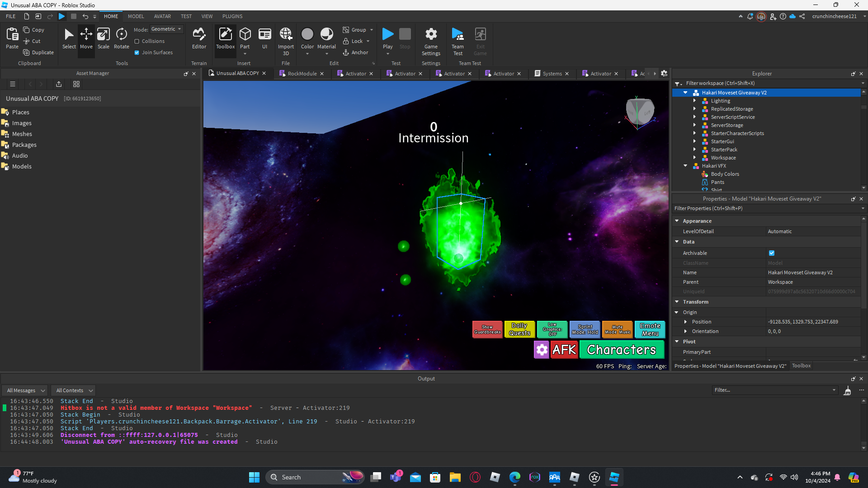Expand the Position property
868x488 pixels.
(685, 322)
